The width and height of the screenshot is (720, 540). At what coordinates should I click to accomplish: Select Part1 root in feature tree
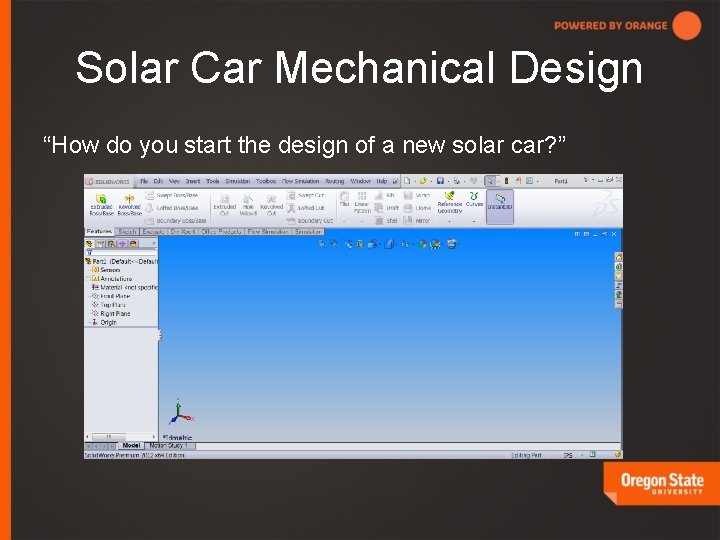point(121,261)
